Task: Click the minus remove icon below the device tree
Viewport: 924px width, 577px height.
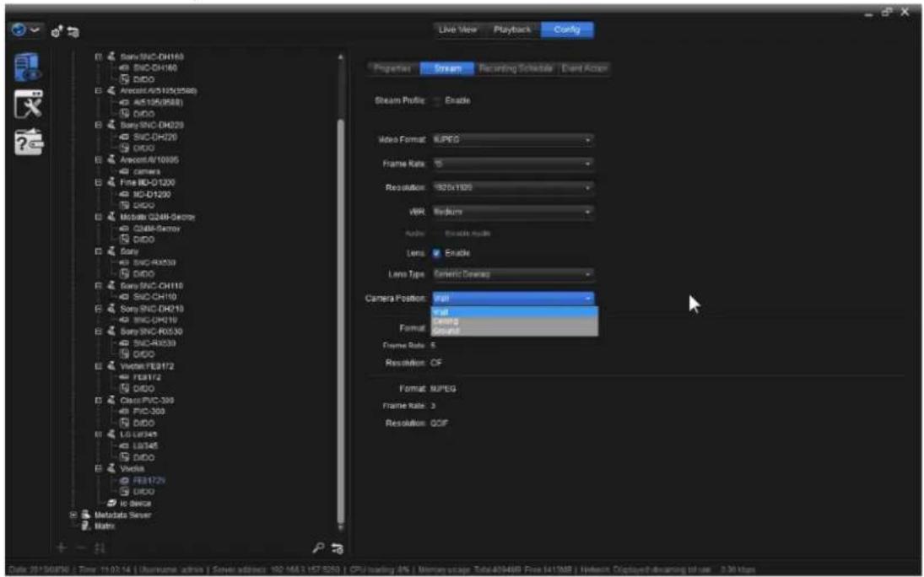Action: (81, 548)
